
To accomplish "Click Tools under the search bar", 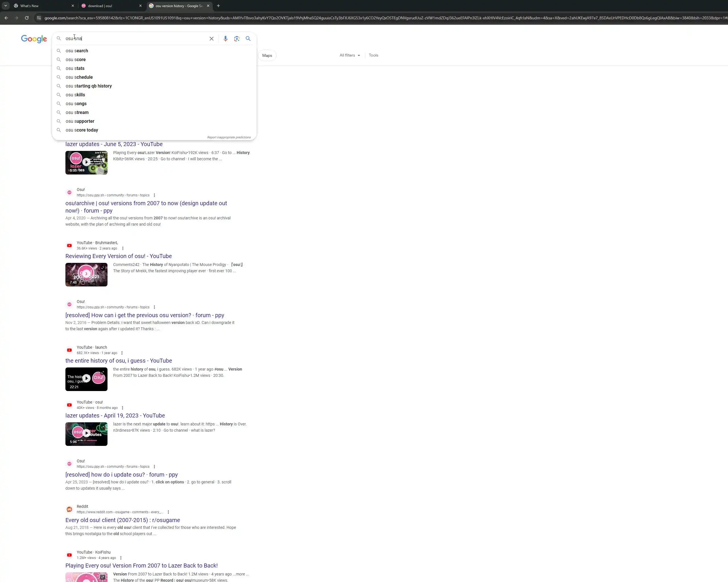I will coord(373,55).
